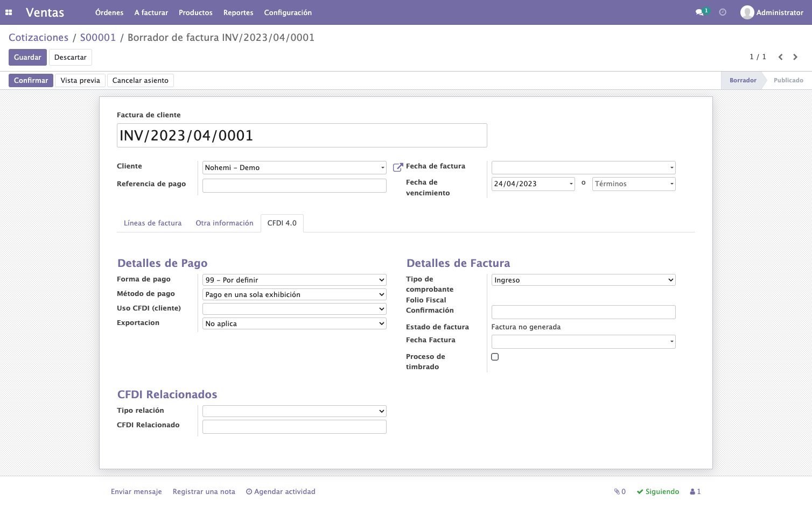The width and height of the screenshot is (812, 508).
Task: Toggle the Proceso de timbrado checkbox
Action: pos(495,357)
